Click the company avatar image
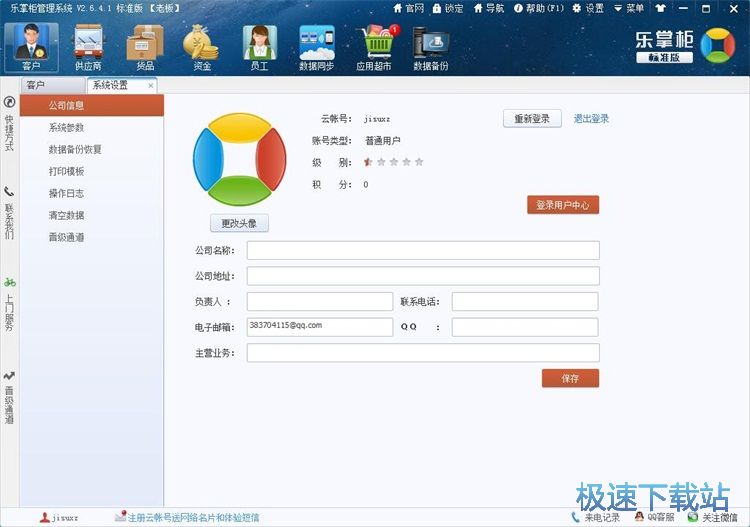750x527 pixels. (x=239, y=160)
